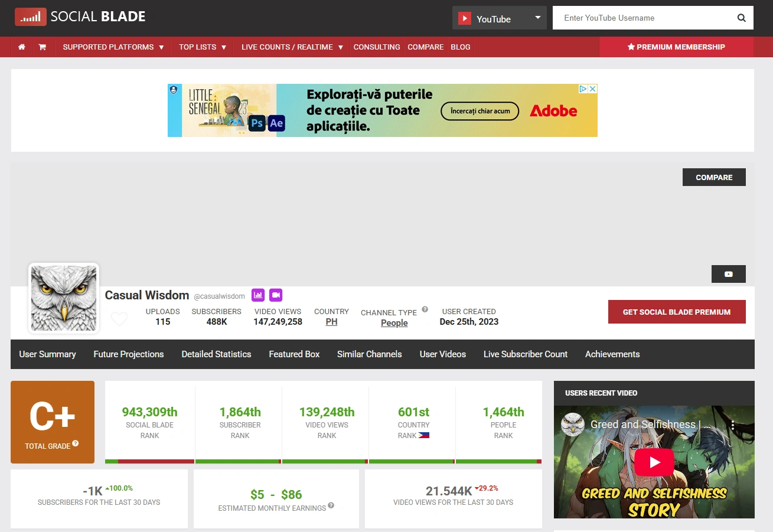Toggle the favorite heart icon

click(x=119, y=319)
